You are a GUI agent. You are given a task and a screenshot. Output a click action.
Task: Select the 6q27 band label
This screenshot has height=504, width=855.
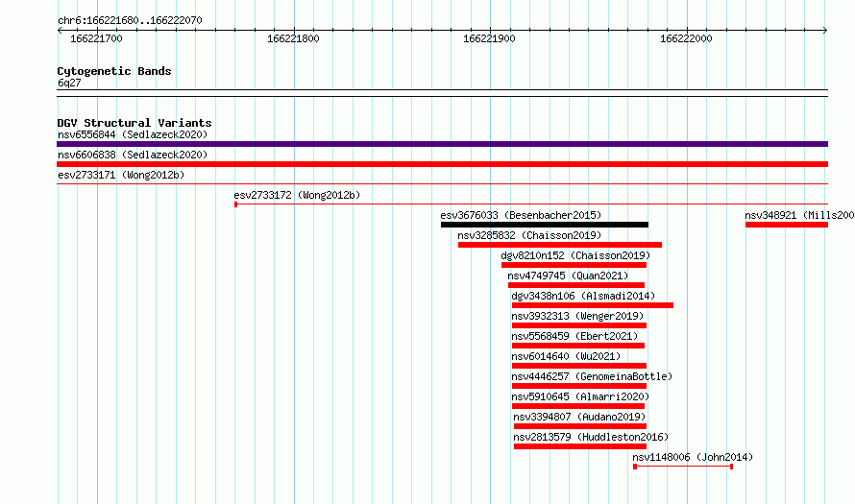click(x=69, y=83)
